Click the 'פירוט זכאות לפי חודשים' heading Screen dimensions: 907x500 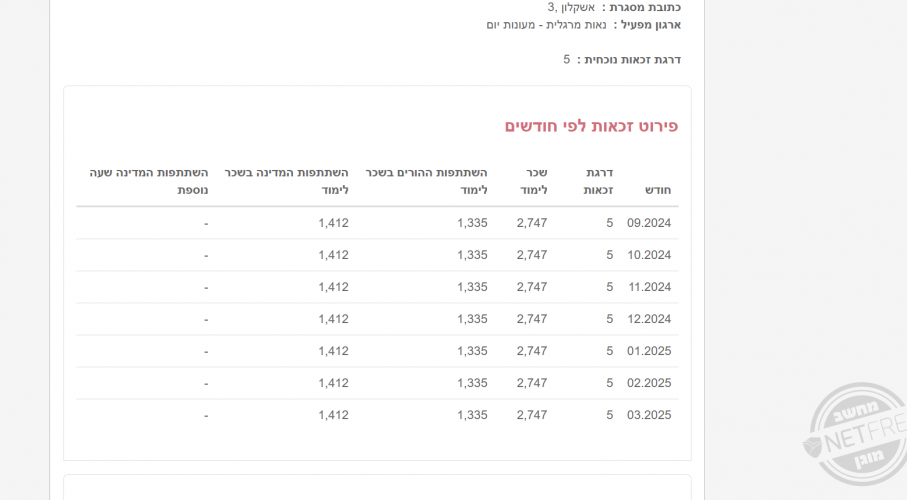point(591,126)
